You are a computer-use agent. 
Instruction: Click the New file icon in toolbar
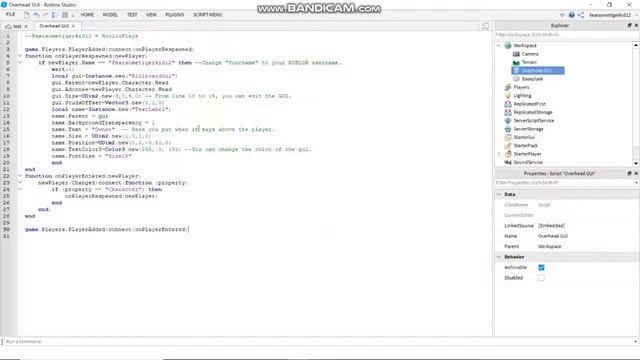coord(27,15)
